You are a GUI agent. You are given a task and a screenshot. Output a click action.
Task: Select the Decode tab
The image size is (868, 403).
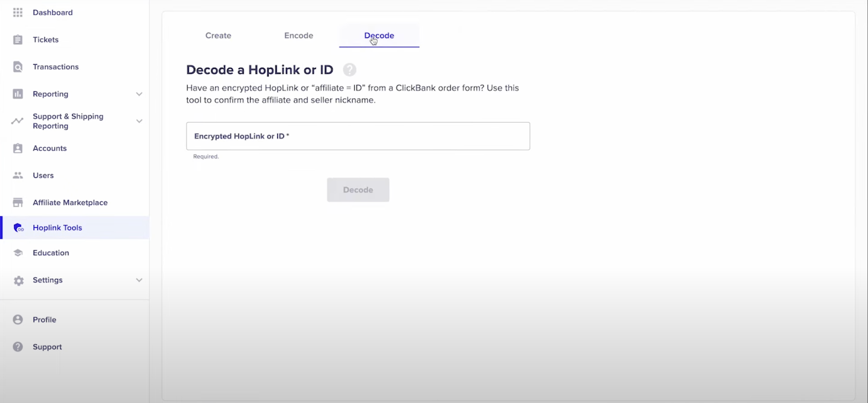coord(379,35)
